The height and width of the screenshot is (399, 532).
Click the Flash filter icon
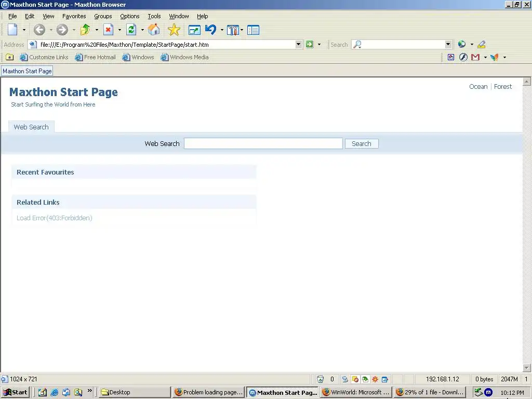click(x=463, y=57)
